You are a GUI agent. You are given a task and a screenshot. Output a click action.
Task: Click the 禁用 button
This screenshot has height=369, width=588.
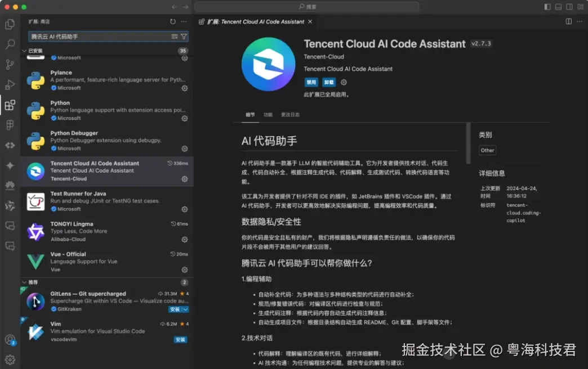coord(311,82)
